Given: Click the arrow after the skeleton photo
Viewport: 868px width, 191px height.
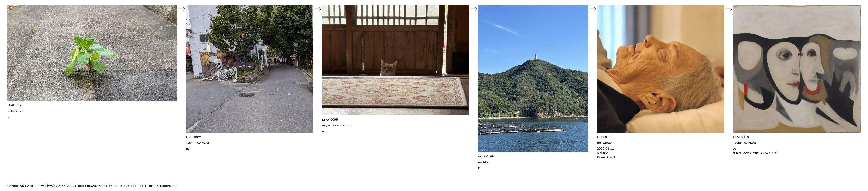Looking at the screenshot, I should [x=317, y=9].
